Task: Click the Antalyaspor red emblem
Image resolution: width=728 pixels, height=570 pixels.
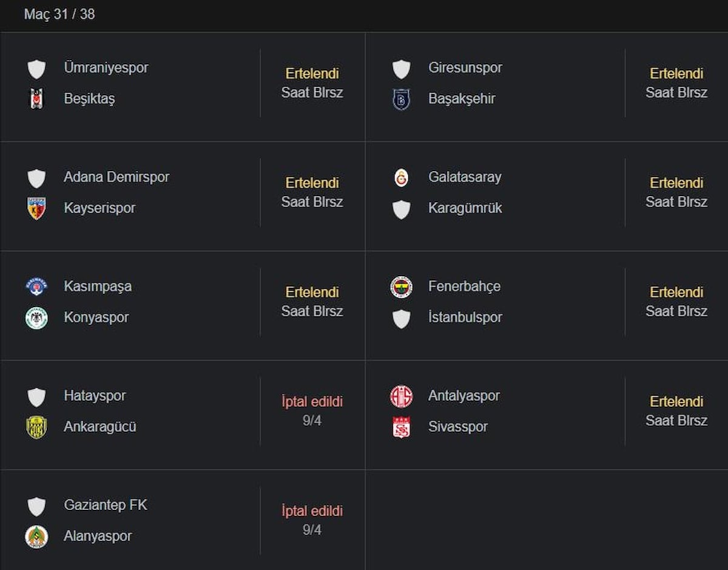Action: pyautogui.click(x=401, y=396)
